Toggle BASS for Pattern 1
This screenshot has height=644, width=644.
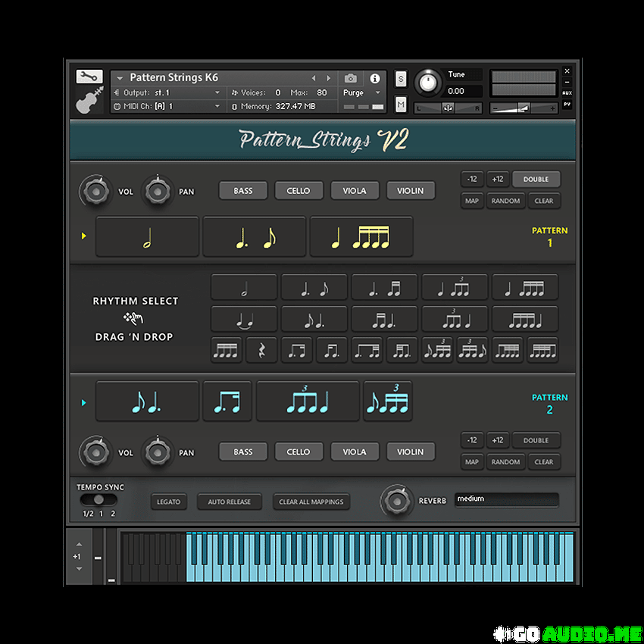[x=243, y=191]
